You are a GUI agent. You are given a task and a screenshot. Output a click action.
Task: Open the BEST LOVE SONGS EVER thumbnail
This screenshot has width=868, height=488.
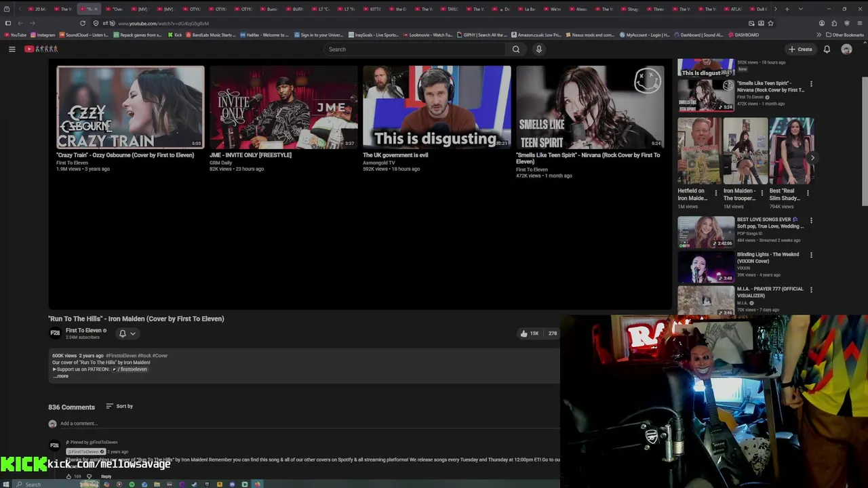pyautogui.click(x=706, y=232)
